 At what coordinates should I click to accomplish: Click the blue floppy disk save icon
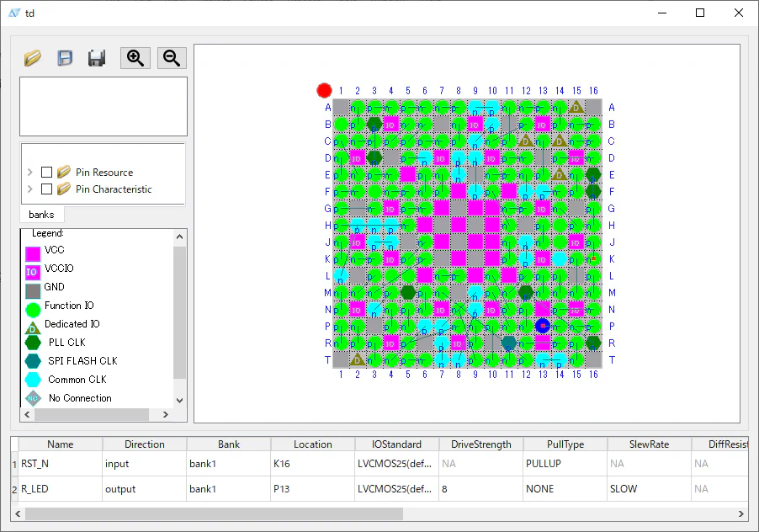[65, 58]
